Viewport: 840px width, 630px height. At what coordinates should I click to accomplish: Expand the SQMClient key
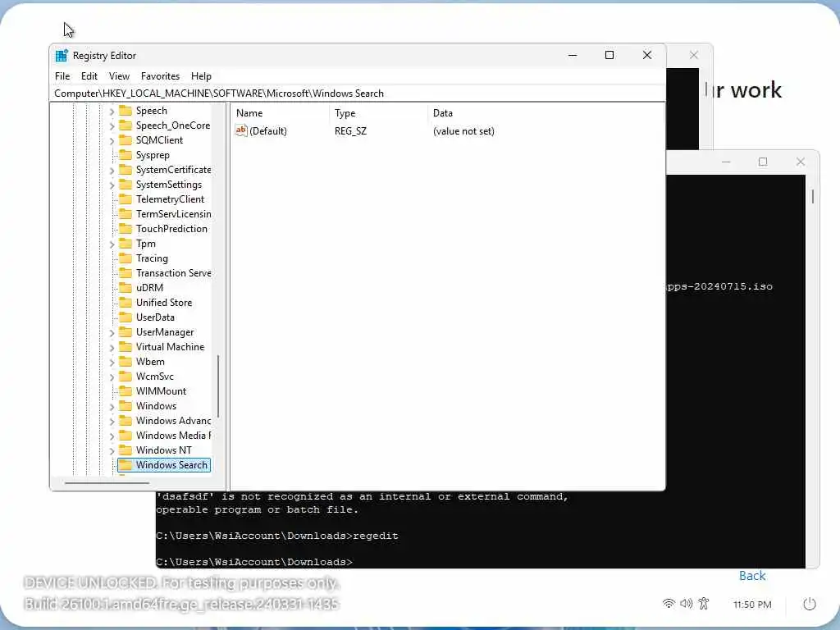tap(112, 141)
